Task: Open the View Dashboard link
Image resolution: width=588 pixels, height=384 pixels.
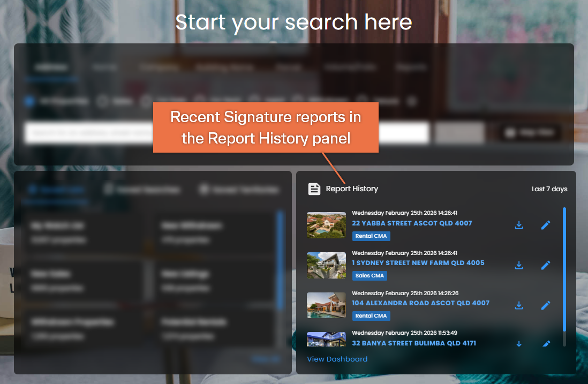Action: click(337, 359)
